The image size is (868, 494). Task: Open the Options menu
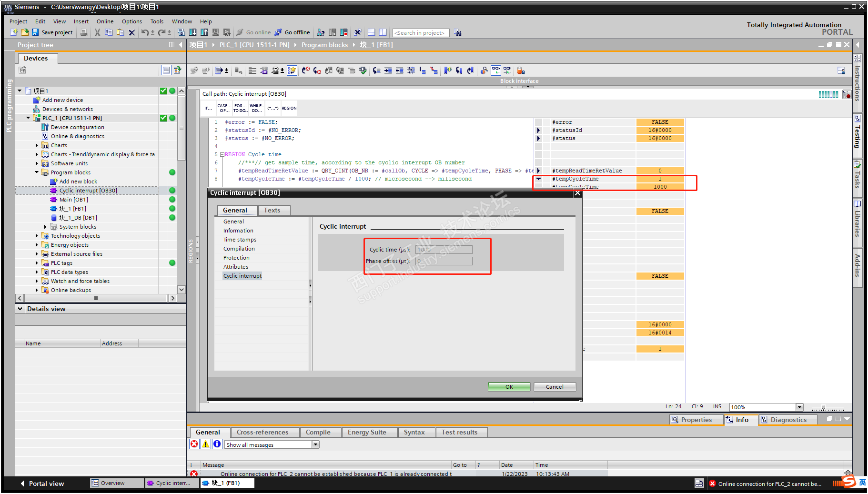click(x=132, y=21)
